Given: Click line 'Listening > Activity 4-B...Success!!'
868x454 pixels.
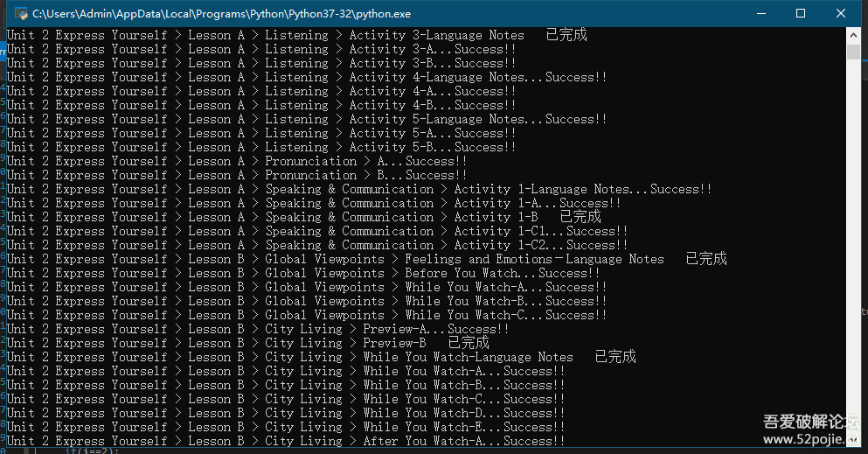Looking at the screenshot, I should pos(261,105).
